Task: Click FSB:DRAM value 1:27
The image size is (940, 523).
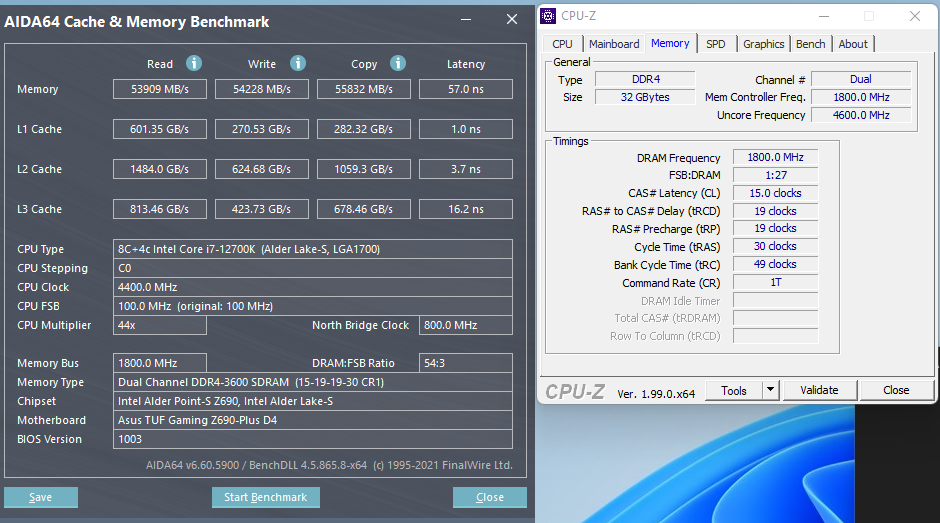Action: (776, 175)
